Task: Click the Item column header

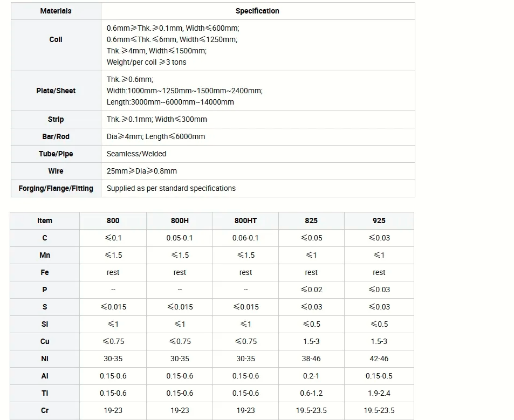Action: [x=45, y=221]
